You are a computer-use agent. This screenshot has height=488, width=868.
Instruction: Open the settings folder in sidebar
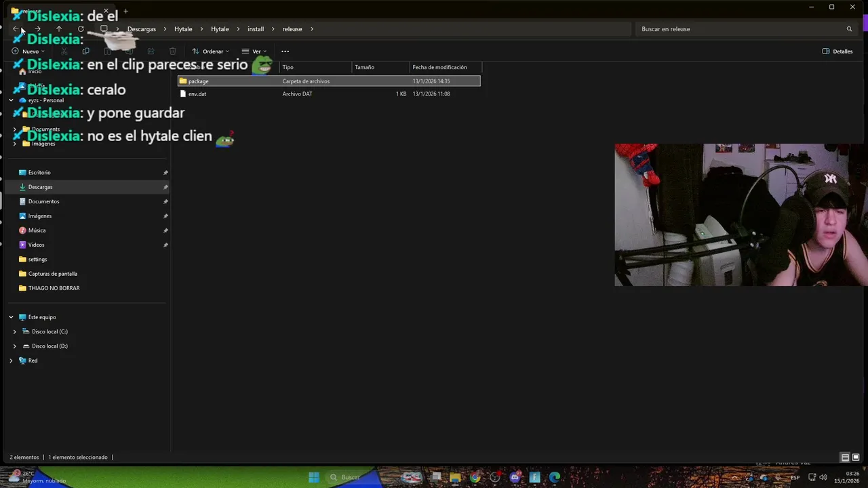click(x=37, y=260)
